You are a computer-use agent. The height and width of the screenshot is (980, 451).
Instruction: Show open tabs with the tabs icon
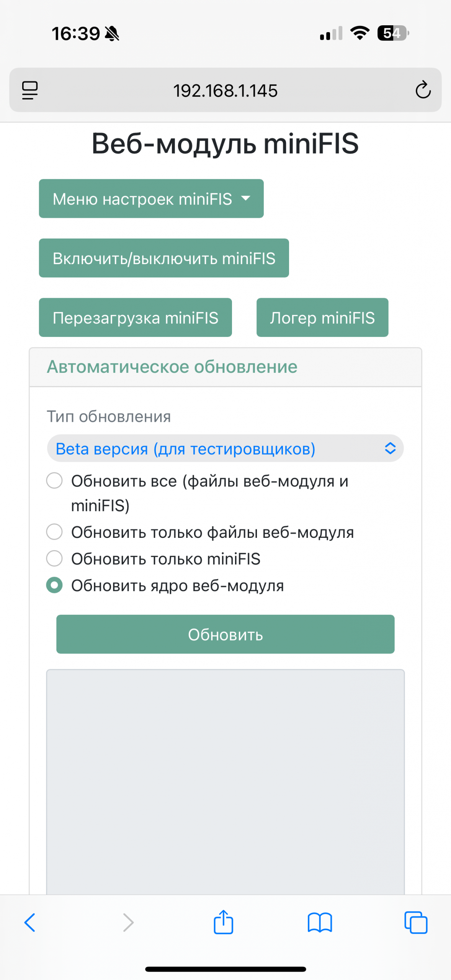click(416, 922)
